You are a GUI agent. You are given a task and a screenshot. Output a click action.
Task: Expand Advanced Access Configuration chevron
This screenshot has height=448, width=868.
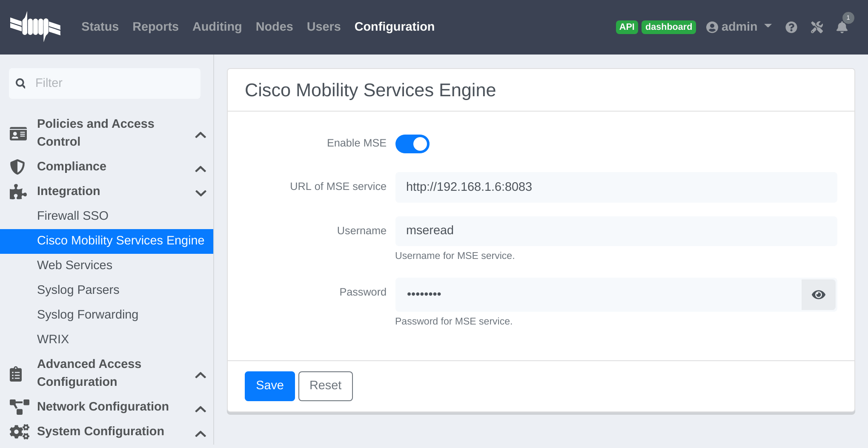(x=201, y=375)
